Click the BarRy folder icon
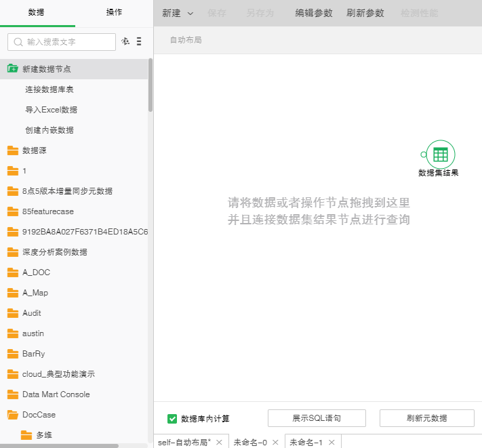Viewport: 482px width, 448px height. coord(13,354)
